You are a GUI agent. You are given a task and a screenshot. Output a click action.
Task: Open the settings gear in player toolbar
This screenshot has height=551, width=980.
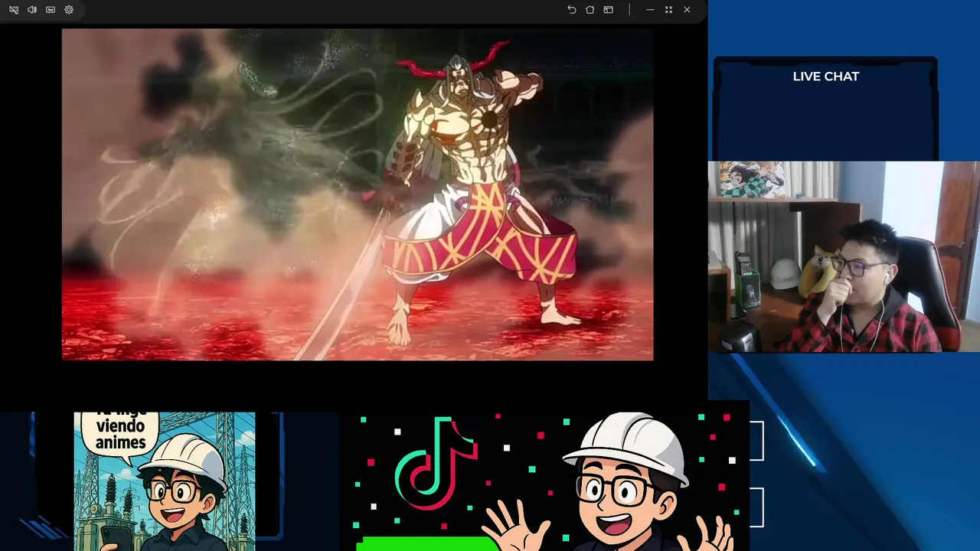click(x=69, y=10)
